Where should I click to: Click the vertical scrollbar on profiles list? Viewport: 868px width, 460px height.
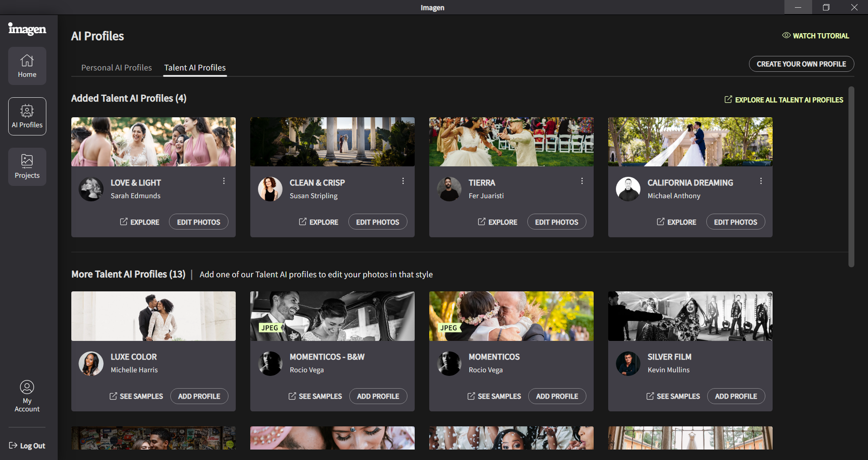tap(851, 177)
